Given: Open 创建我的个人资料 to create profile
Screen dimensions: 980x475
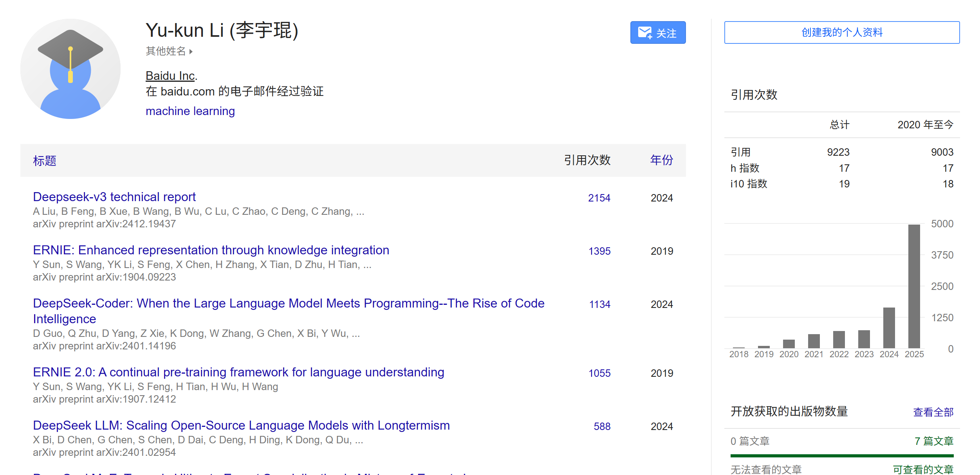Looking at the screenshot, I should pos(842,33).
